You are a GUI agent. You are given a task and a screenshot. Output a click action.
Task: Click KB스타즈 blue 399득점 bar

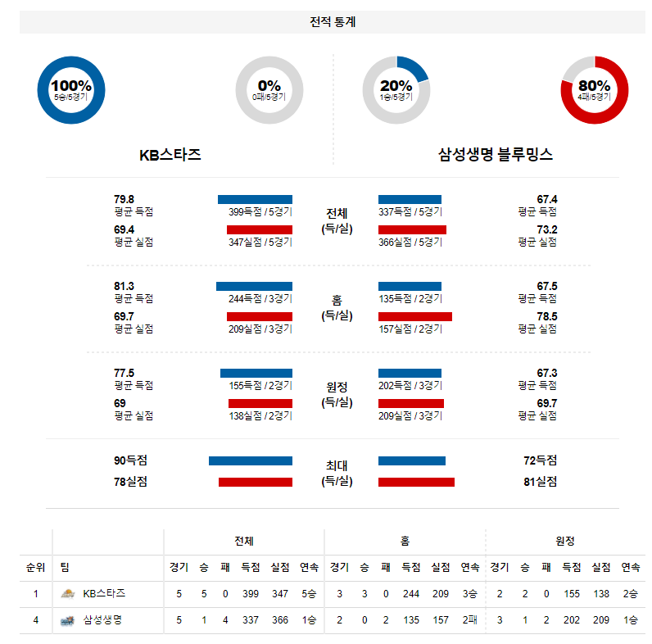point(255,199)
